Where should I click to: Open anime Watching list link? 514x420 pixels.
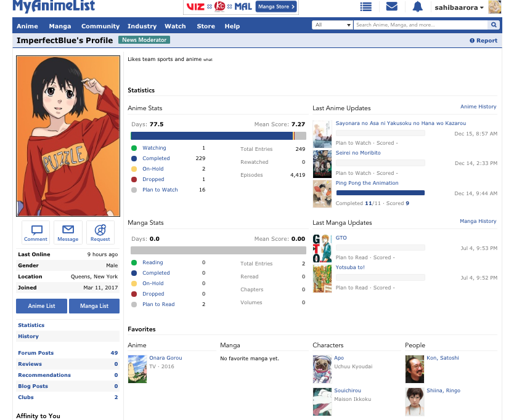tap(154, 148)
